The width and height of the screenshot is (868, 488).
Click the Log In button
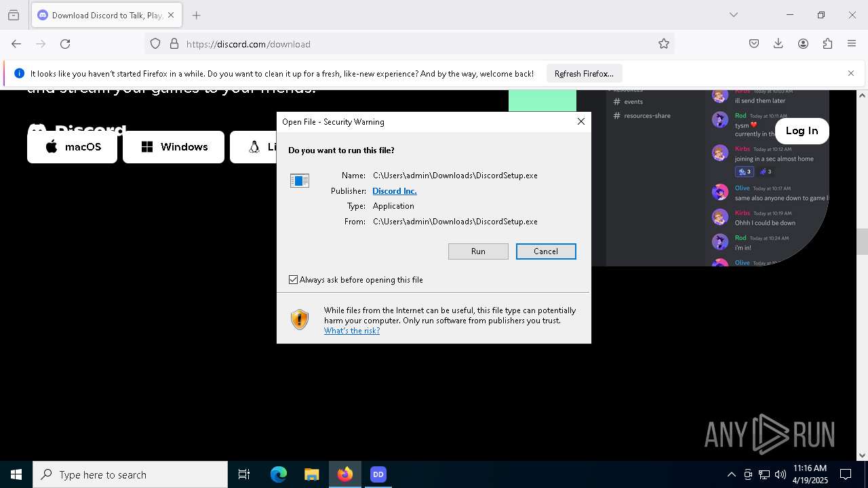point(802,131)
